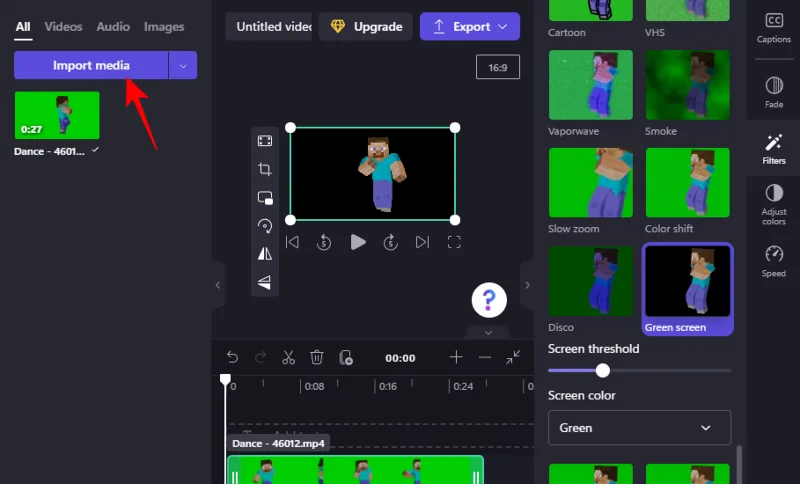Collapse the timeline with down chevron
This screenshot has height=484, width=800.
pos(488,333)
